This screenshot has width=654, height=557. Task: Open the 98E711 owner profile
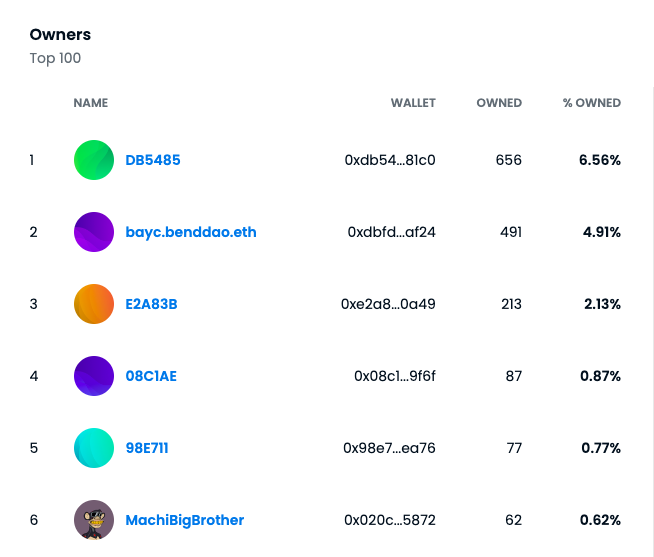tap(147, 448)
